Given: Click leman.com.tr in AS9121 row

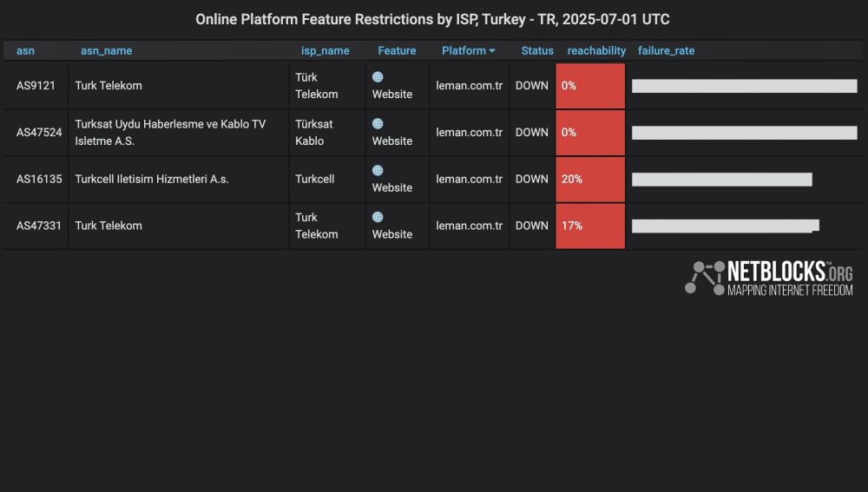Looking at the screenshot, I should point(469,86).
